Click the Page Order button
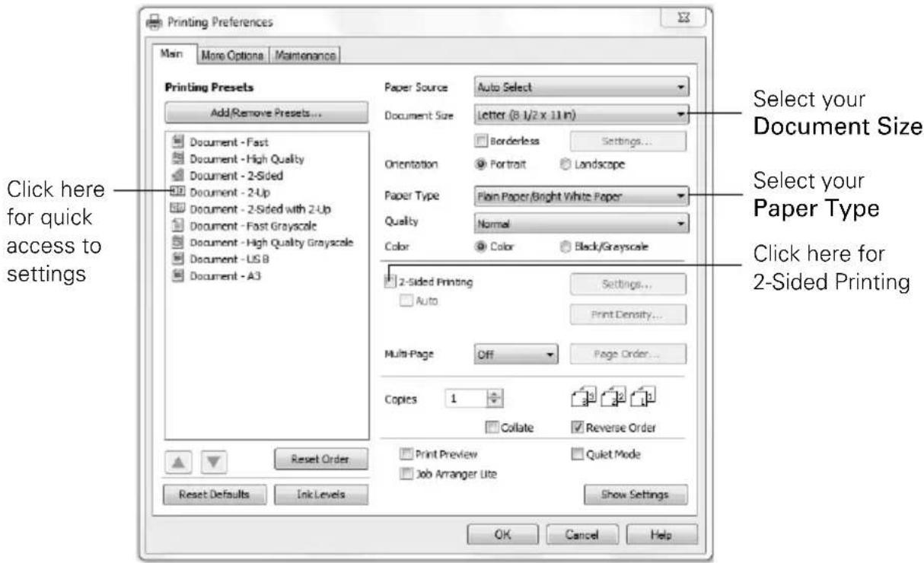Viewport: 924px width, 563px height. (x=628, y=355)
